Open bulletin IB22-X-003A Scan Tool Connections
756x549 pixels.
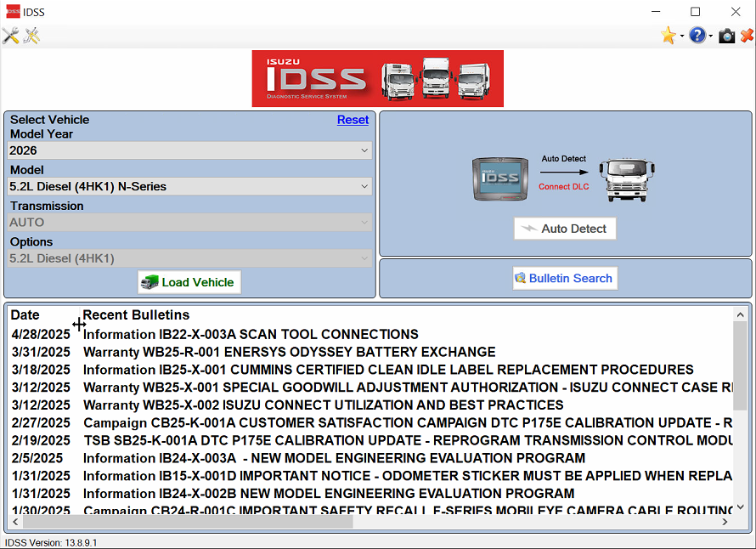(x=251, y=335)
